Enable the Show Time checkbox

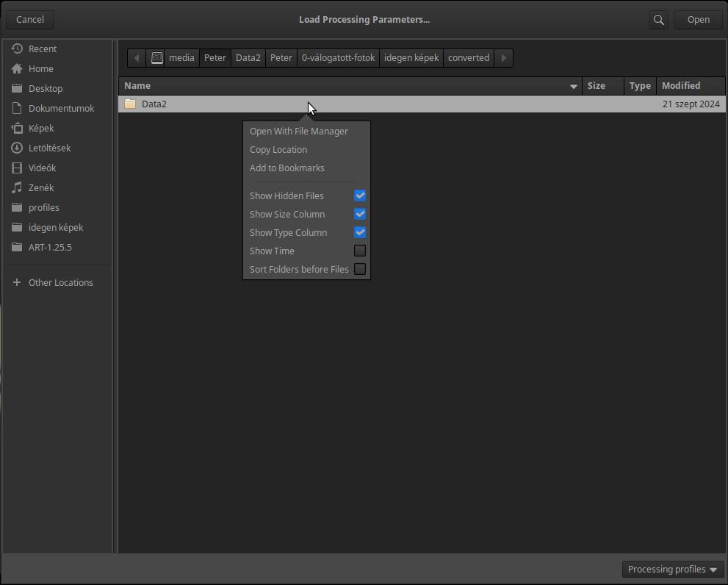[360, 251]
